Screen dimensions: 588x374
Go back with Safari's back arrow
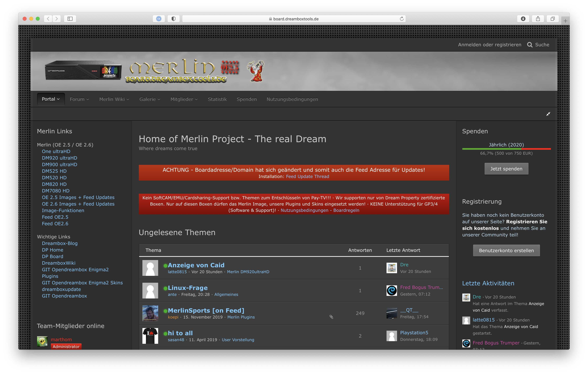pyautogui.click(x=48, y=19)
